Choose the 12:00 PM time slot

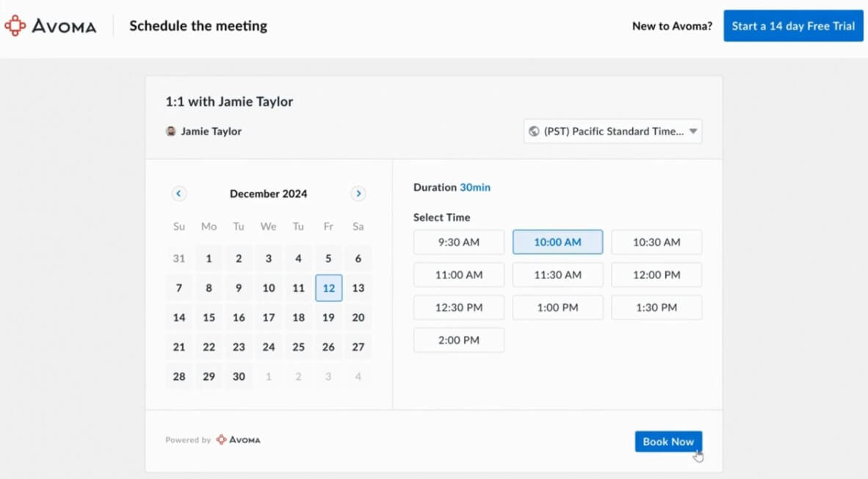[x=657, y=275]
